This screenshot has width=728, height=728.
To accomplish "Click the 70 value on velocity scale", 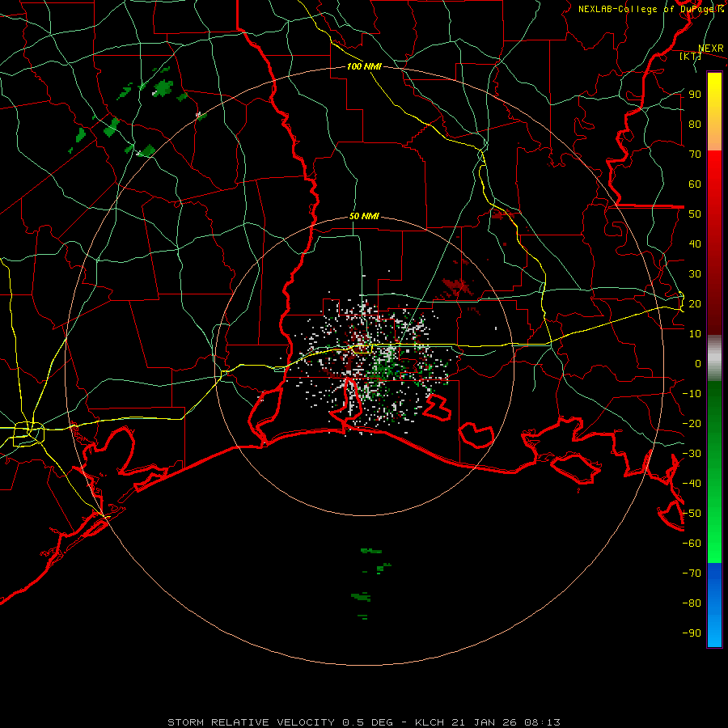I will pos(695,154).
